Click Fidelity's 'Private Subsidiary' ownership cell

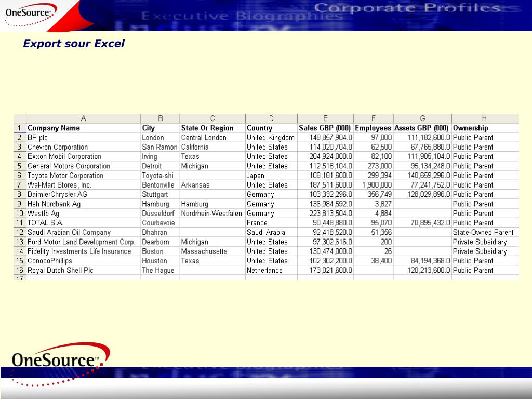pyautogui.click(x=484, y=251)
